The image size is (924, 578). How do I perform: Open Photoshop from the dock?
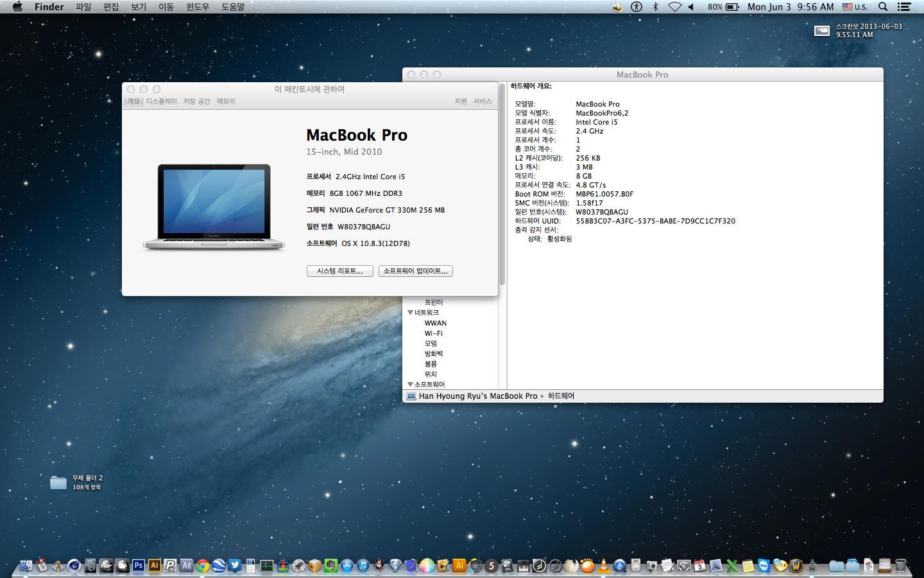click(138, 565)
